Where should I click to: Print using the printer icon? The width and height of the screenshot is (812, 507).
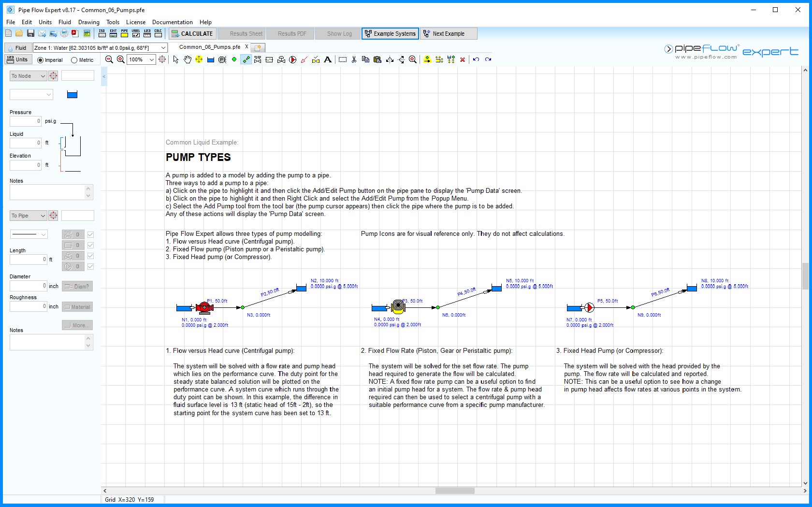point(64,33)
